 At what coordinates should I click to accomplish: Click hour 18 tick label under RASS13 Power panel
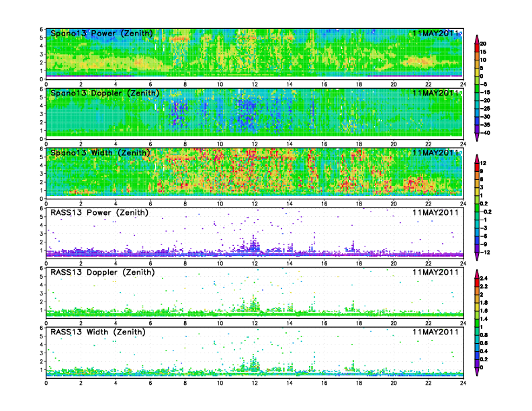(359, 263)
